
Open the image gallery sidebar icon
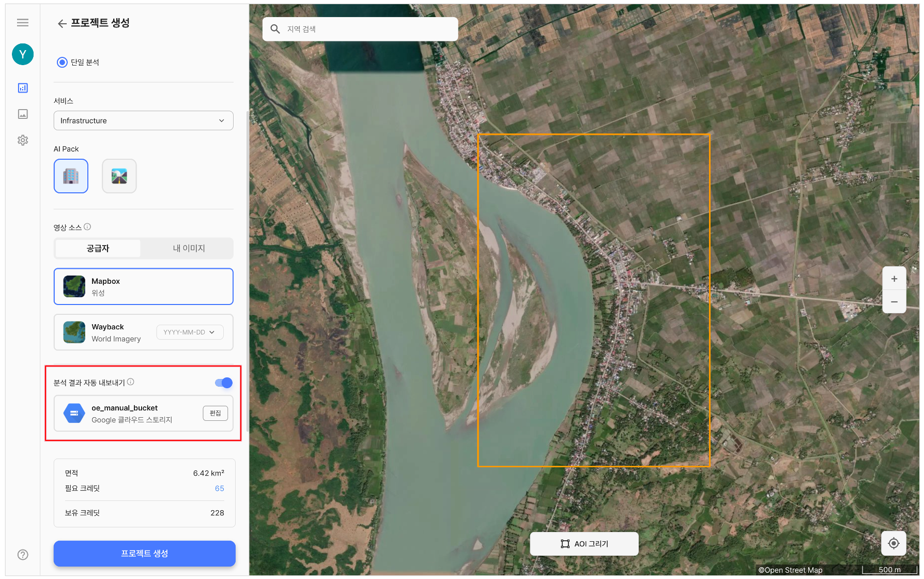23,114
